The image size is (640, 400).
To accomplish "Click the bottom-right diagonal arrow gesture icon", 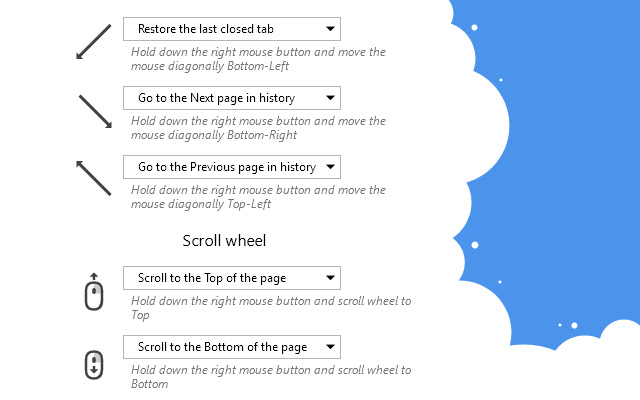I will coord(95,110).
